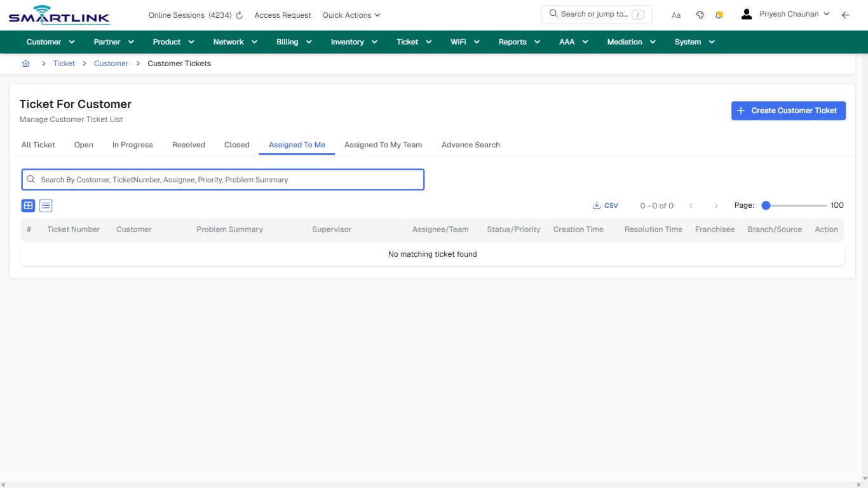Refresh the online sessions count

239,15
